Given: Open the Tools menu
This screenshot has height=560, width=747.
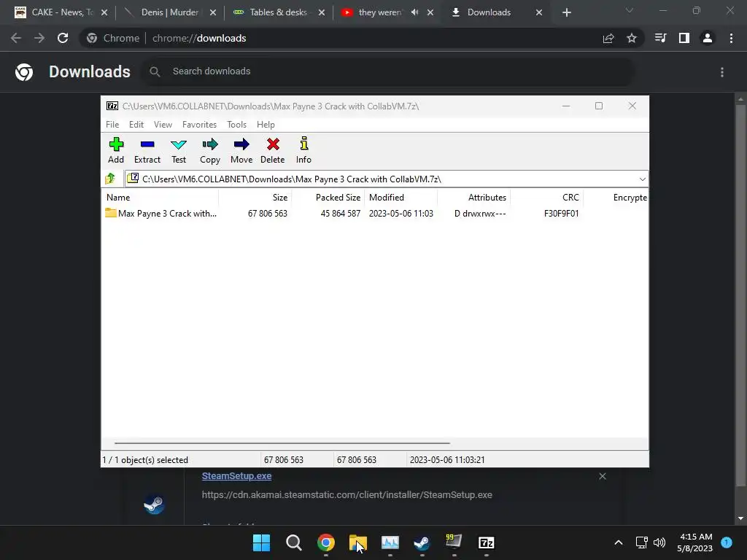Looking at the screenshot, I should pyautogui.click(x=237, y=124).
